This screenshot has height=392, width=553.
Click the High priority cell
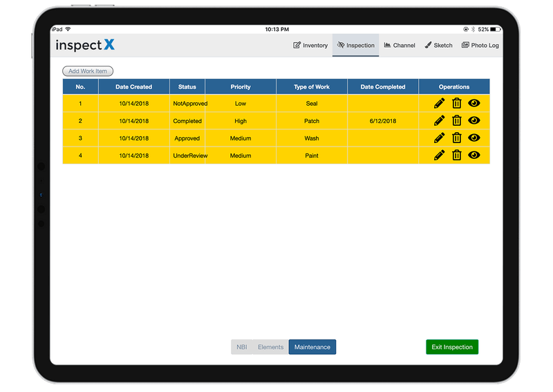coord(241,121)
